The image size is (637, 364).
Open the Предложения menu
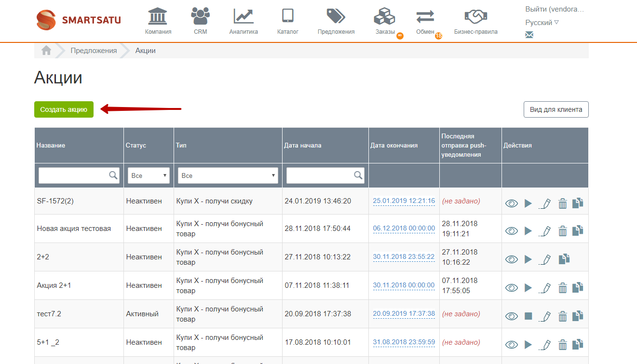pos(336,21)
